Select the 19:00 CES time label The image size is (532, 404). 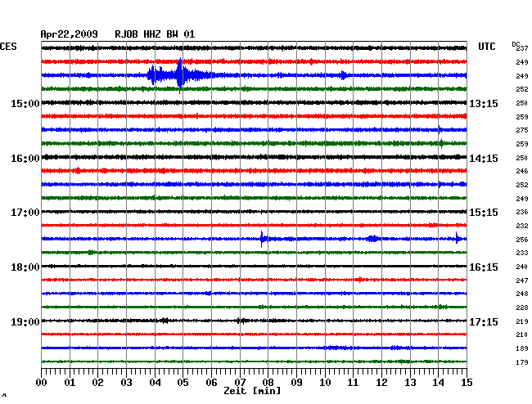(x=25, y=321)
